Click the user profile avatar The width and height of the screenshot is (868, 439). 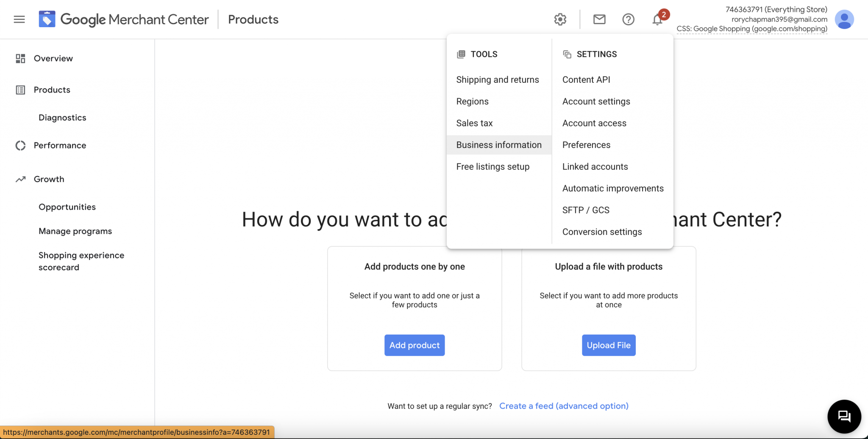pos(844,20)
